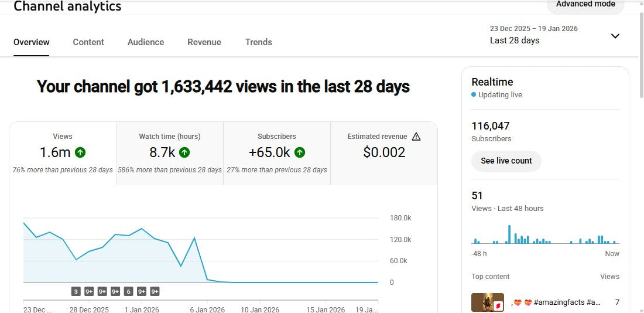644x313 pixels.
Task: Open the video marker labeled 3 under the chart
Action: point(76,291)
